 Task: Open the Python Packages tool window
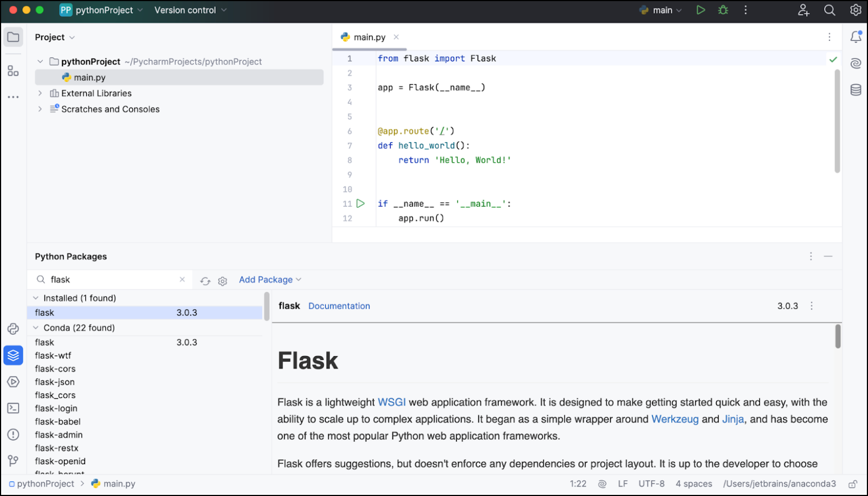pos(13,355)
